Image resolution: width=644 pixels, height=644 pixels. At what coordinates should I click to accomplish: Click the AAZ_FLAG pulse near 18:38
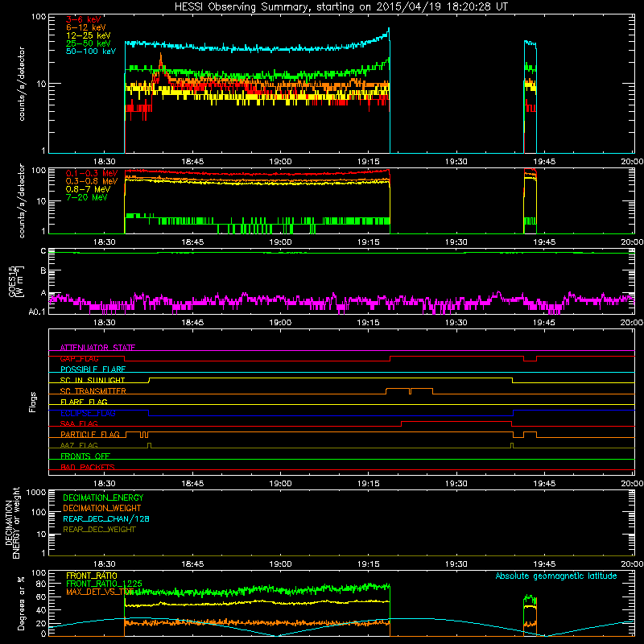point(149,445)
